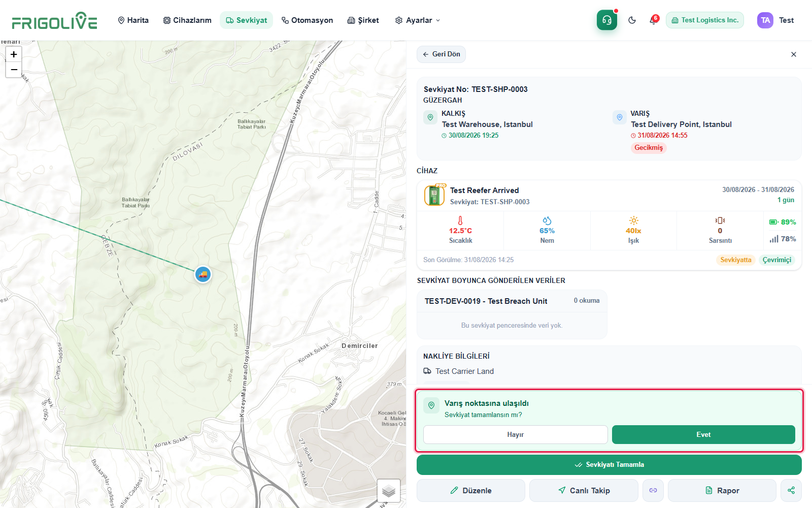Share the shipment via share icon
The height and width of the screenshot is (508, 812).
791,490
